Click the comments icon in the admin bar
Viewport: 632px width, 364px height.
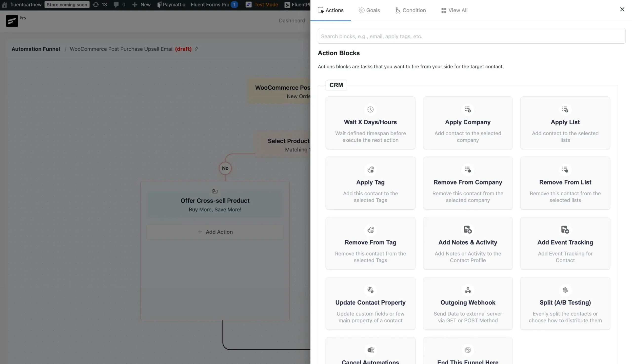coord(116,4)
